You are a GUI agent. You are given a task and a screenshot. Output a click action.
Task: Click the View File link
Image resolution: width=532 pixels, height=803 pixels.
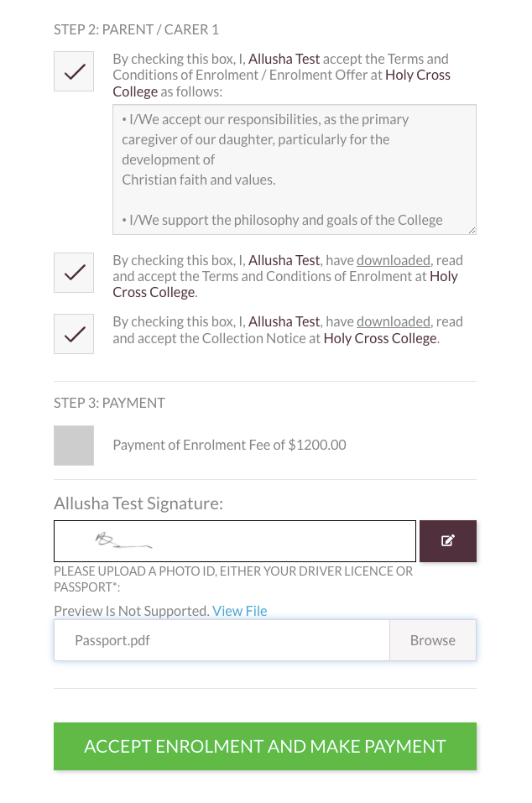[x=240, y=611]
